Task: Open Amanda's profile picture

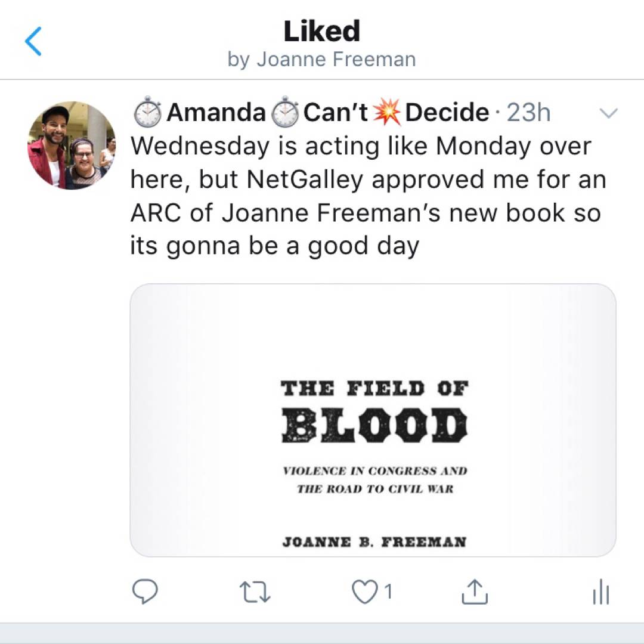Action: coord(71,145)
